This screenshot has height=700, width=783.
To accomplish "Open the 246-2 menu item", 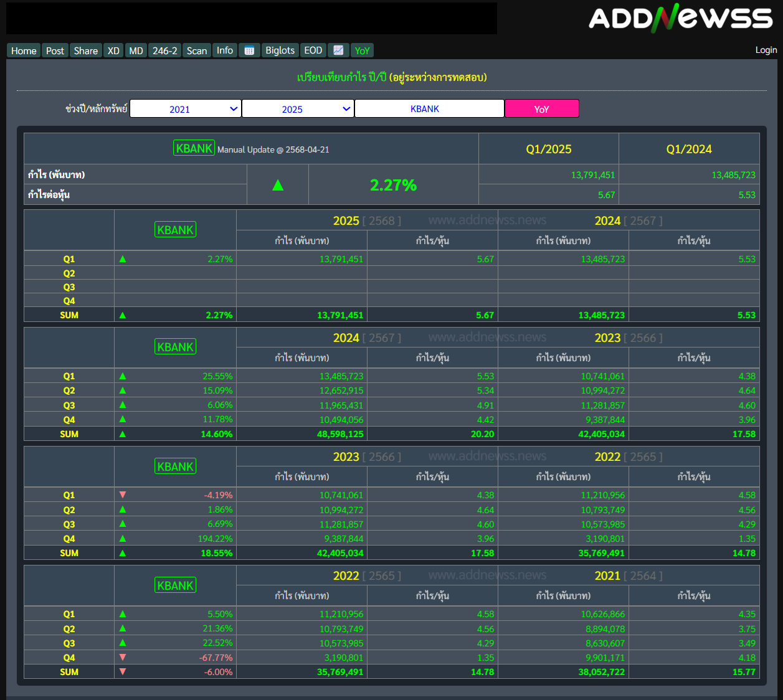I will click(x=165, y=50).
